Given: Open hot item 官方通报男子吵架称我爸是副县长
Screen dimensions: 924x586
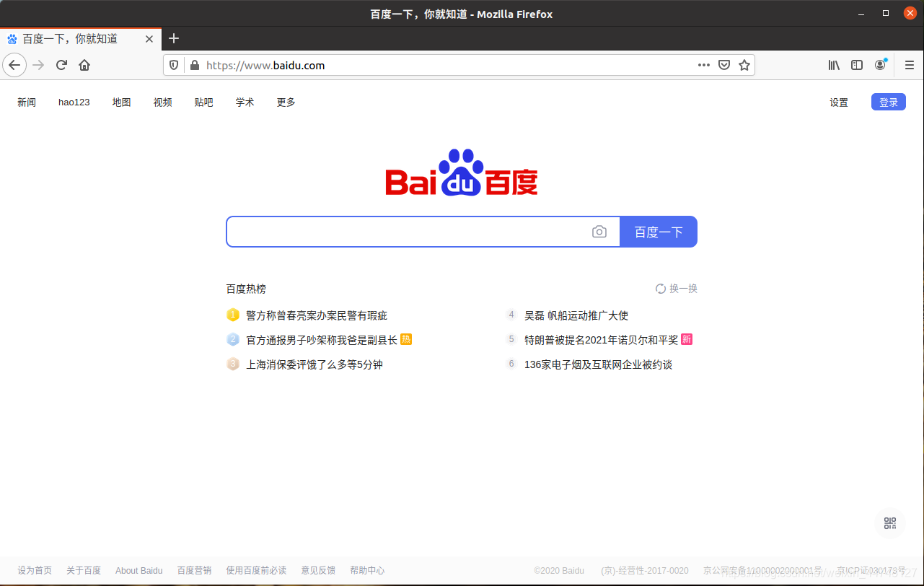Looking at the screenshot, I should click(x=322, y=340).
